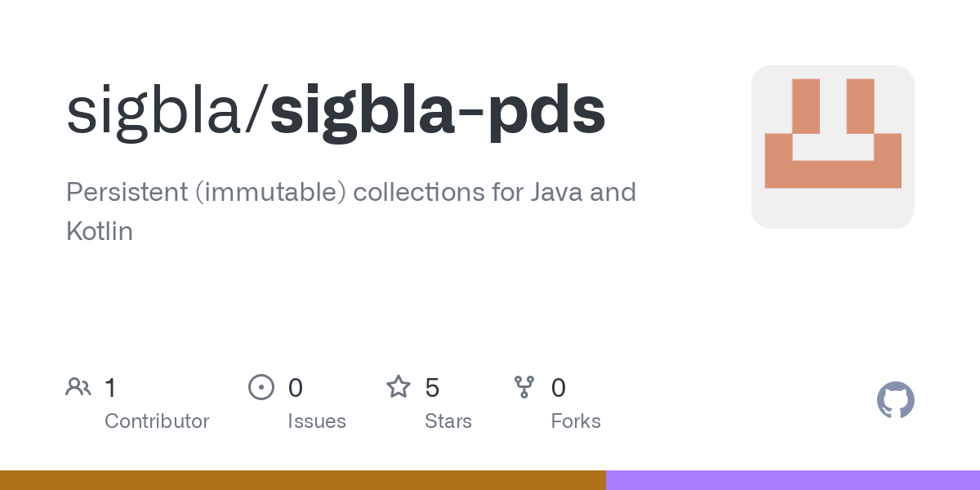Click the star icon

point(399,387)
